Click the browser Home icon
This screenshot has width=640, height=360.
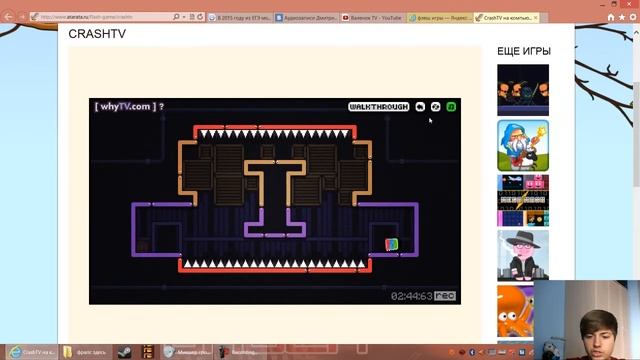611,17
